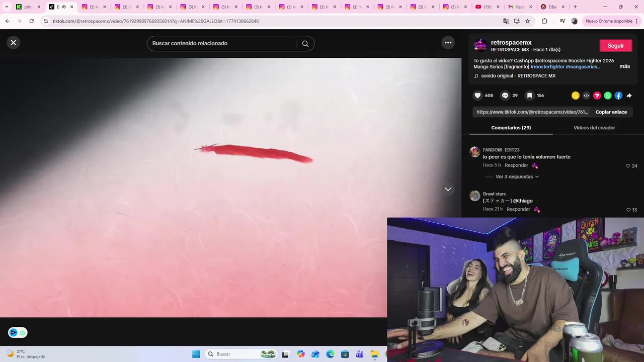644x362 pixels.
Task: Open comments via speech bubble icon
Action: [505, 96]
